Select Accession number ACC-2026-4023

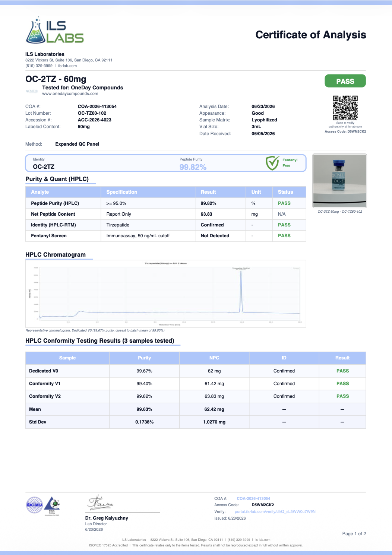(x=95, y=120)
